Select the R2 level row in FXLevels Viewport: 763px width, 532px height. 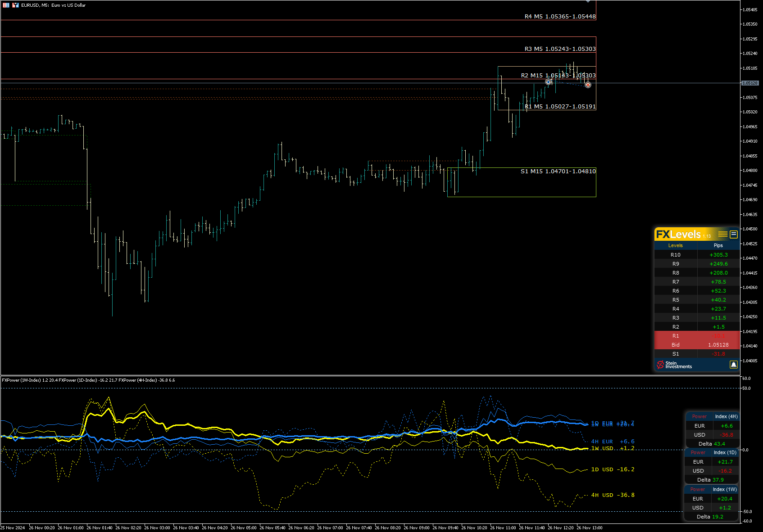pyautogui.click(x=697, y=327)
